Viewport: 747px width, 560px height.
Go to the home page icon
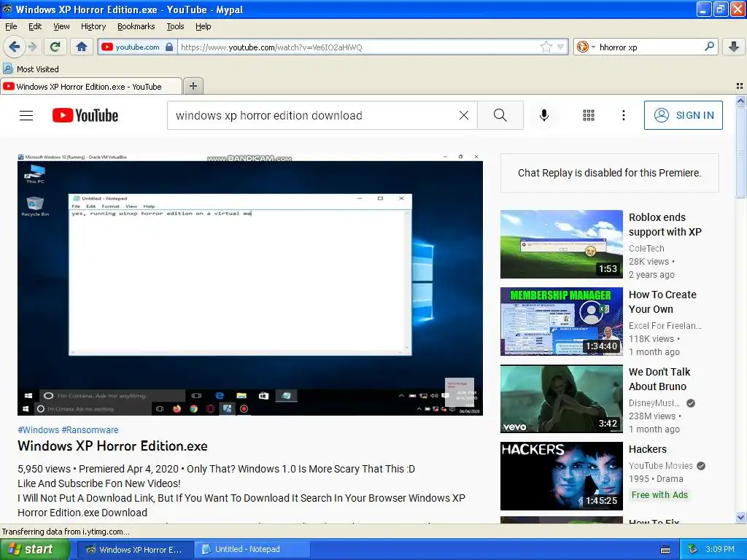tap(82, 47)
